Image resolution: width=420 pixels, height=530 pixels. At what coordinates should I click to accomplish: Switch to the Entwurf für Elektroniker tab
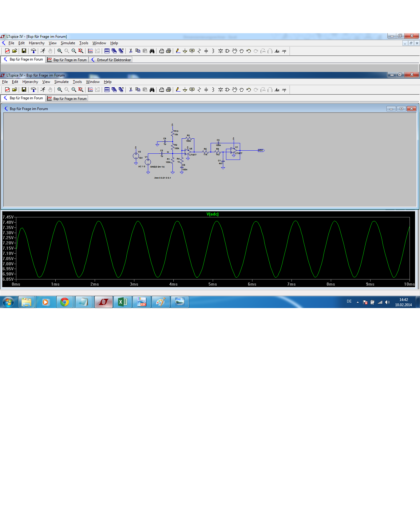coord(111,60)
